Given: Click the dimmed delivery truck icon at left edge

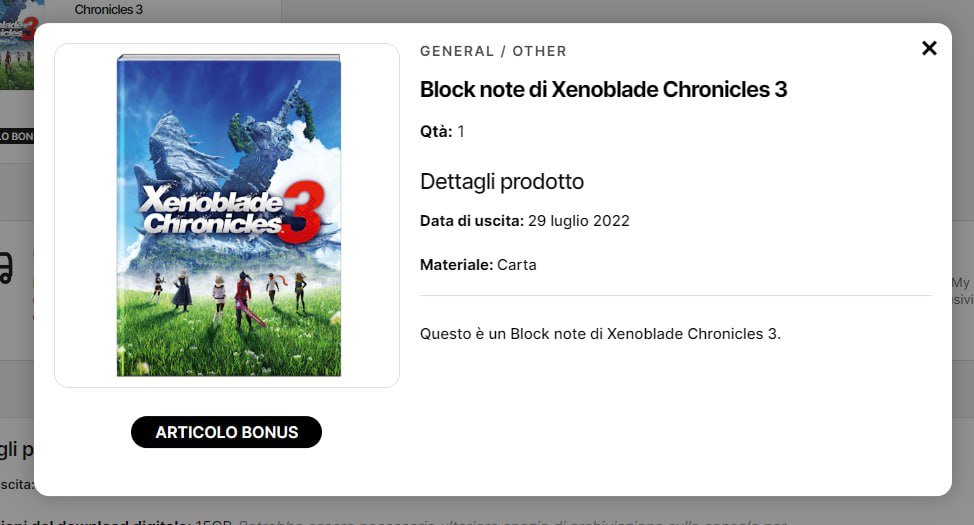Looking at the screenshot, I should pos(6,267).
